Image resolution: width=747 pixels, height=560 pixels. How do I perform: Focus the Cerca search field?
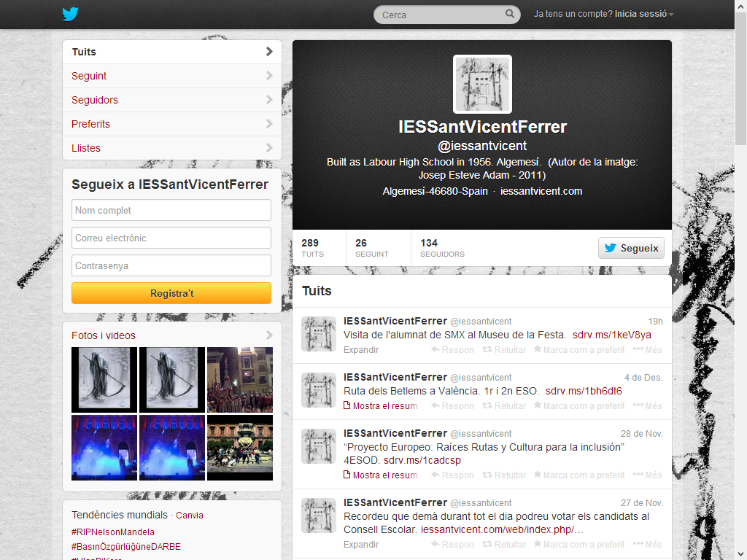point(447,15)
